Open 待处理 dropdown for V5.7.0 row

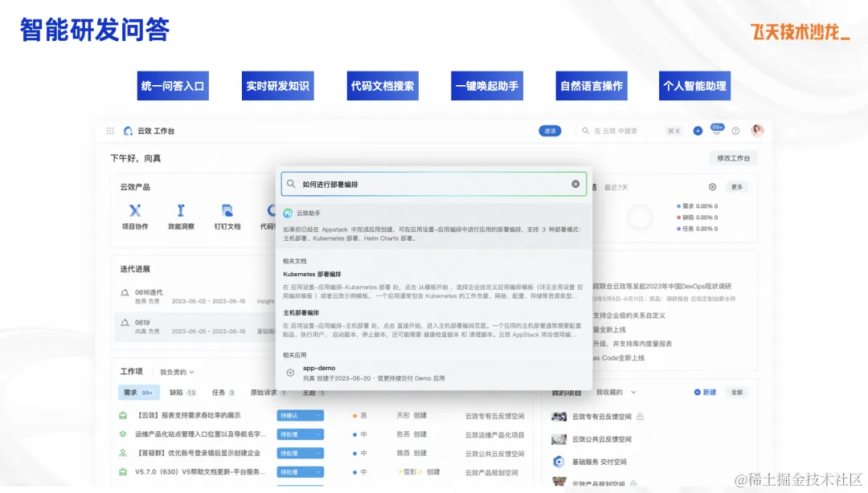[x=300, y=472]
